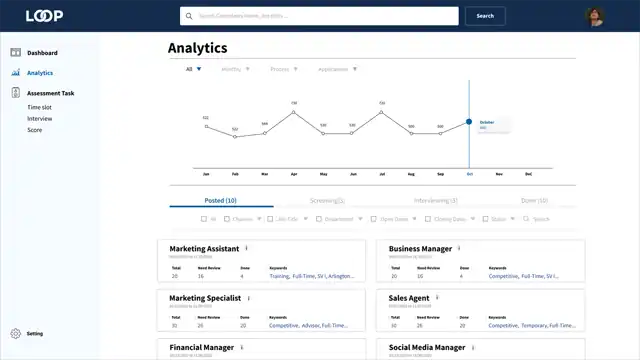Switch to the Done tab
The width and height of the screenshot is (640, 360).
point(534,200)
